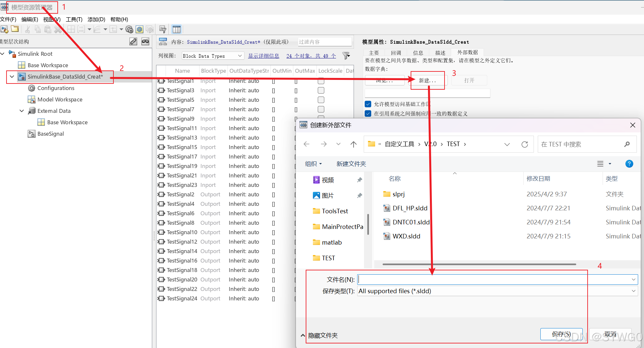Image resolution: width=644 pixels, height=348 pixels.
Task: Select BaseSignal in the model tree
Action: [46, 134]
